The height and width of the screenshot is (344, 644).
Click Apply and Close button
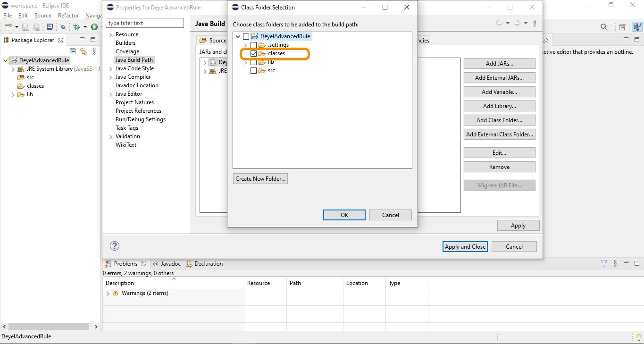pyautogui.click(x=465, y=246)
